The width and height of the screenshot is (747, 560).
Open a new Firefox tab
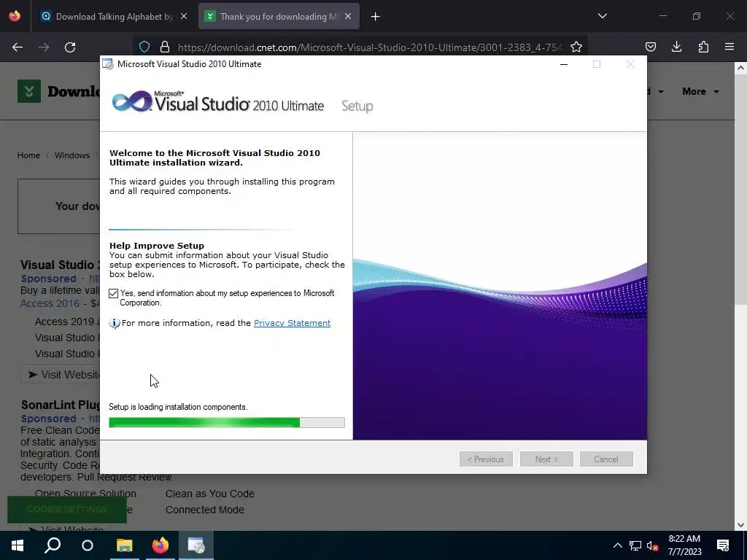(376, 17)
